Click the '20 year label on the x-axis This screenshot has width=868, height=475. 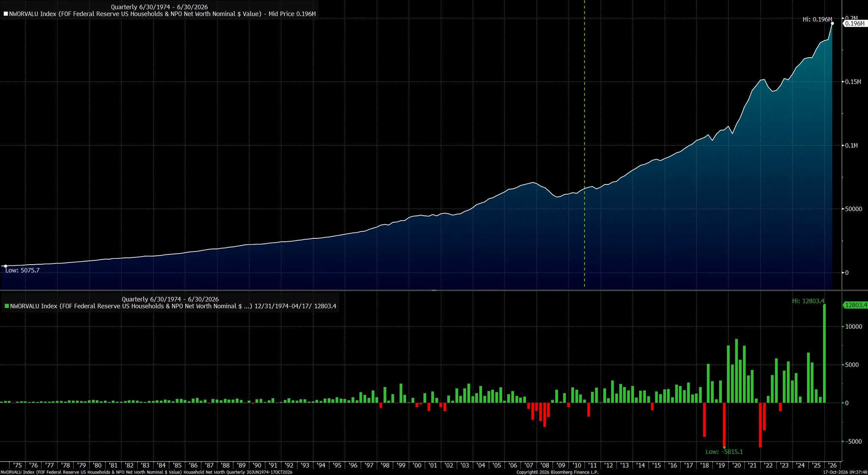(x=737, y=465)
